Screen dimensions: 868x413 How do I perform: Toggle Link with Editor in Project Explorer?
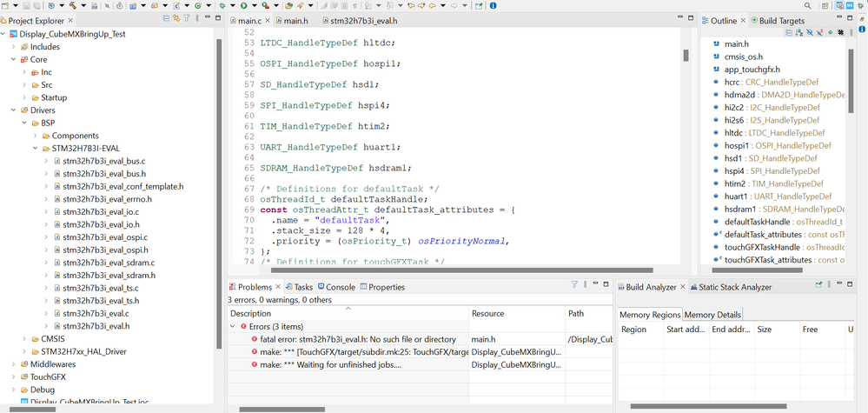click(177, 20)
